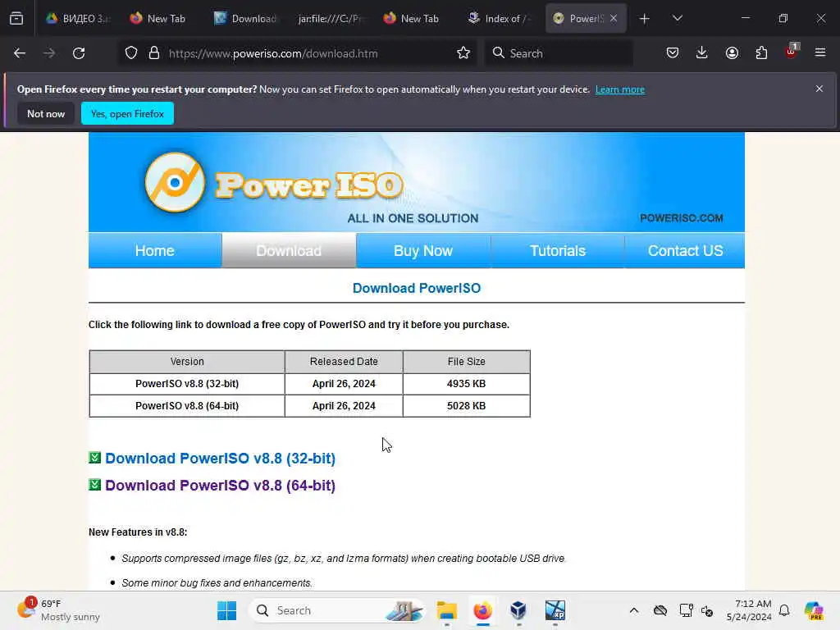Show site security padlock info
The height and width of the screenshot is (630, 840).
point(154,53)
